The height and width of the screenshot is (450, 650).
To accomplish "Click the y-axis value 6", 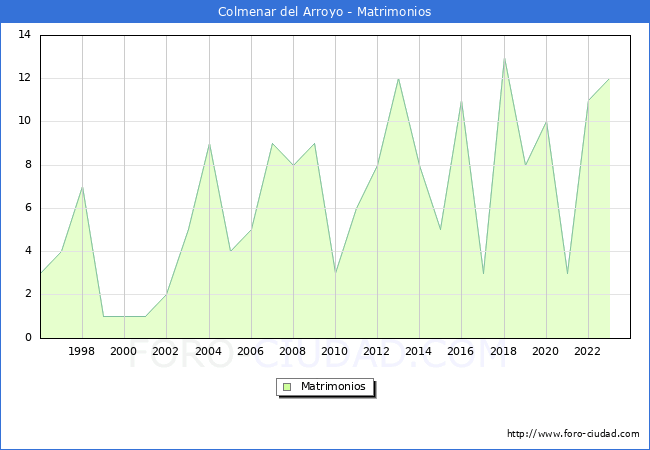I will pyautogui.click(x=28, y=208).
